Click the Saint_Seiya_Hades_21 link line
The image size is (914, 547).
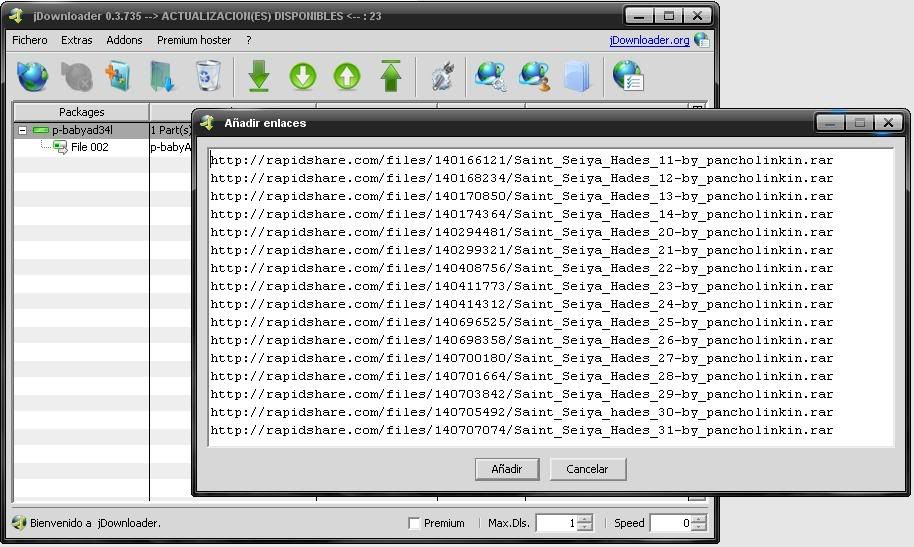tap(522, 250)
